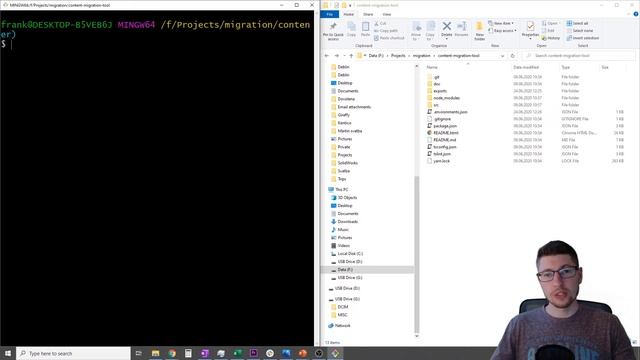The width and height of the screenshot is (640, 360).
Task: Open the New item dropdown
Action: [501, 23]
